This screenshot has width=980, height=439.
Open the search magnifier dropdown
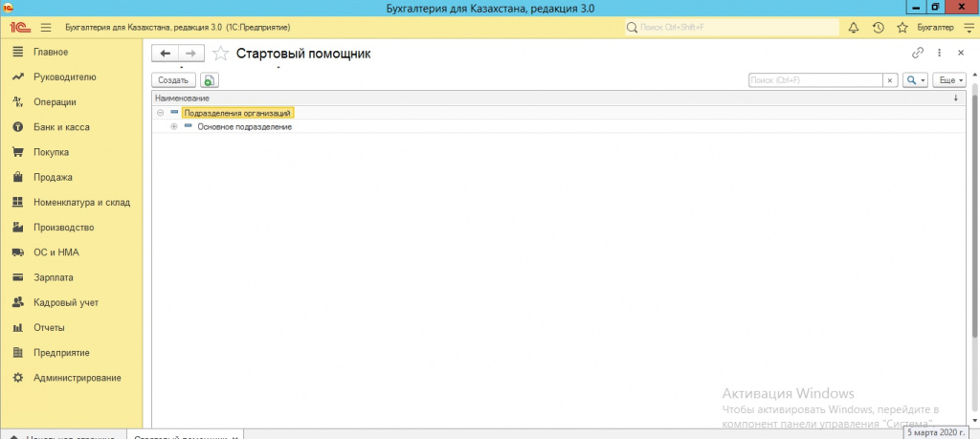pyautogui.click(x=915, y=80)
